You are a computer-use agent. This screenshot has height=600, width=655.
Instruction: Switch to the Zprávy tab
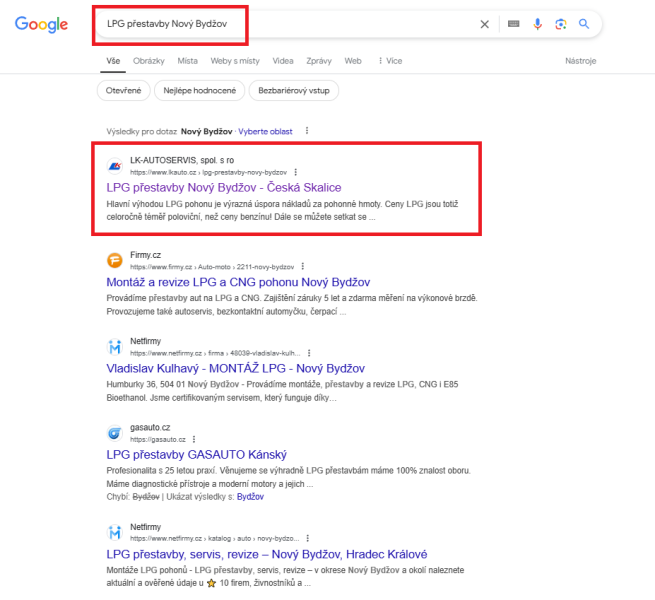(x=319, y=61)
